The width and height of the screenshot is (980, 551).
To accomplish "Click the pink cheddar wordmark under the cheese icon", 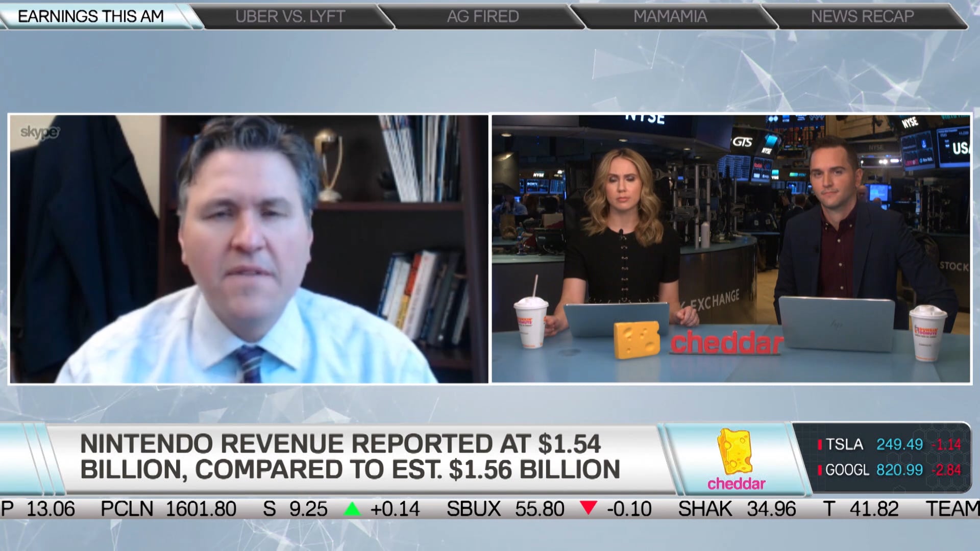I will 736,484.
